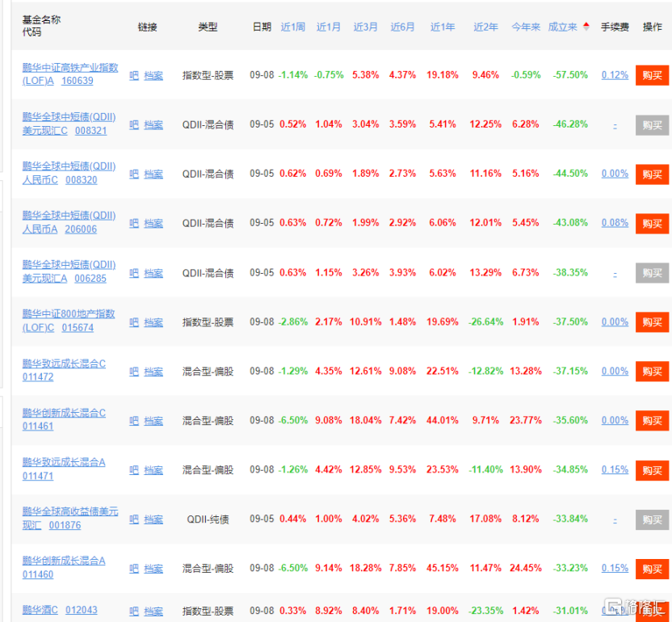The width and height of the screenshot is (672, 622).
Task: Click the 0.15% fee for fund 011460
Action: [615, 568]
